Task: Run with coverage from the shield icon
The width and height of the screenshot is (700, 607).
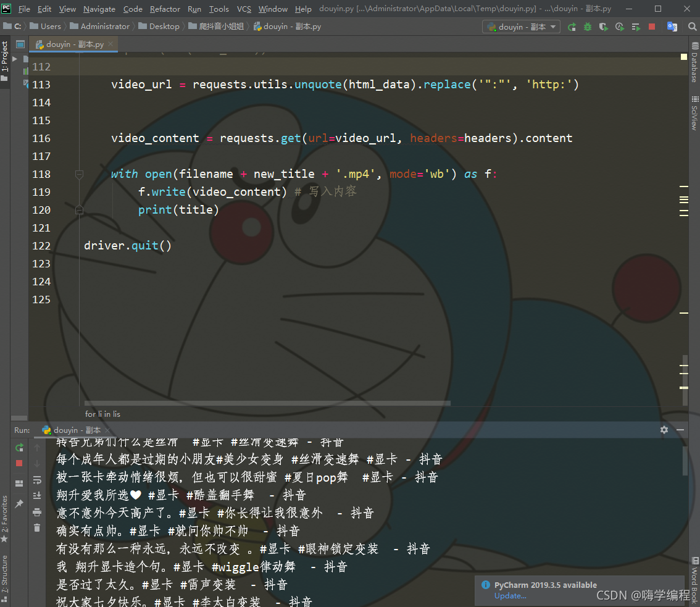Action: point(604,27)
